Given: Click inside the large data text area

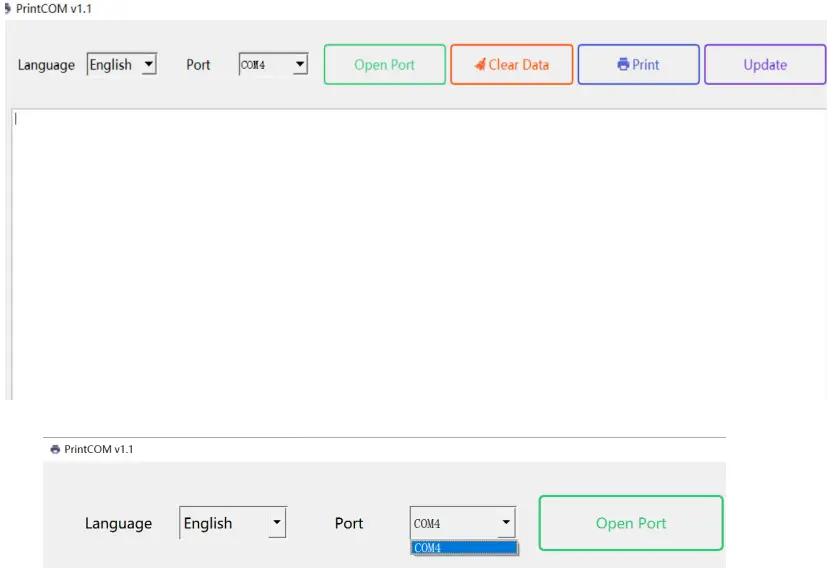Looking at the screenshot, I should [418, 254].
